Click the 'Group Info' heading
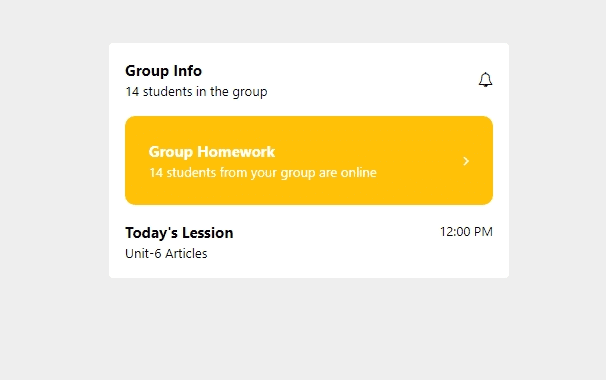This screenshot has width=606, height=380. click(163, 71)
